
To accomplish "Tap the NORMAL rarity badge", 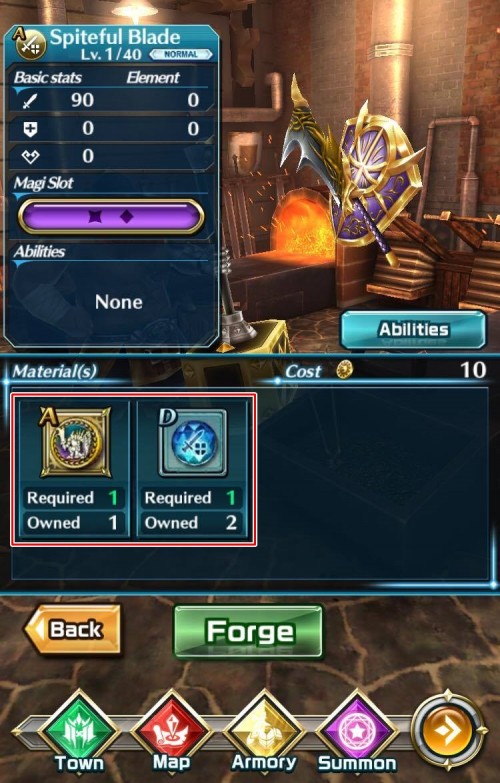I will click(181, 54).
